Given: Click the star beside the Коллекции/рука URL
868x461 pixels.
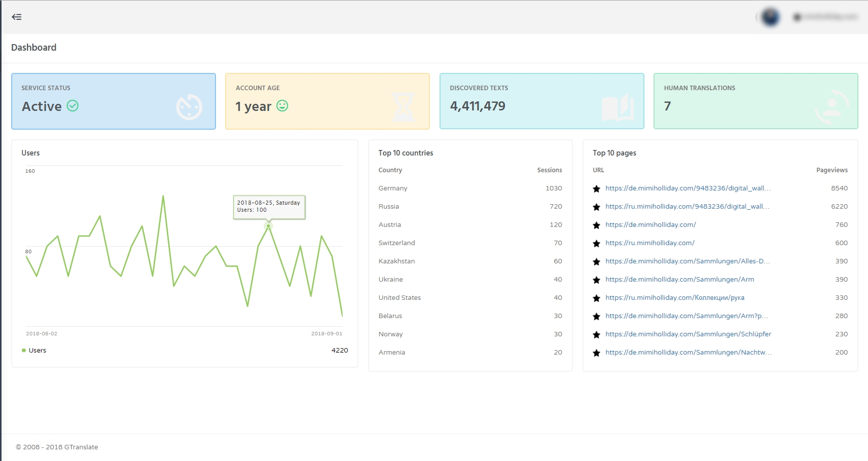Looking at the screenshot, I should click(597, 297).
